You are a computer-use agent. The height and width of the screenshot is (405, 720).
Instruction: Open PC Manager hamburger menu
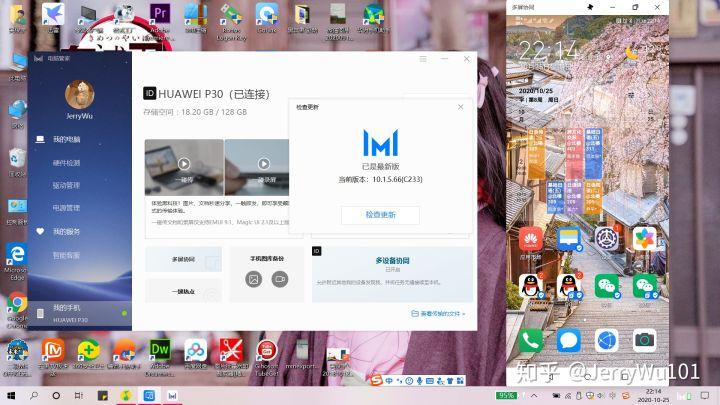423,59
